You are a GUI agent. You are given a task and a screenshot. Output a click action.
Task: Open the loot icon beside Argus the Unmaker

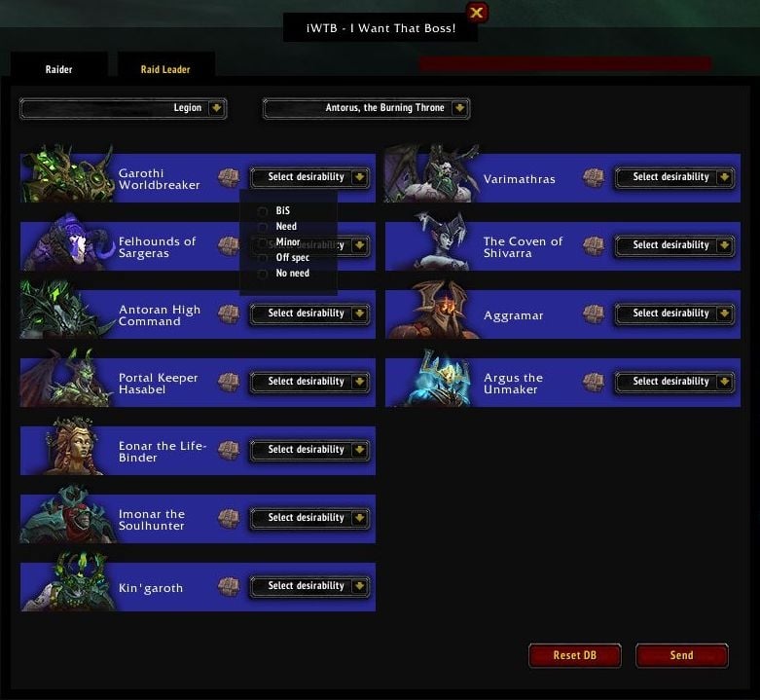[x=594, y=383]
